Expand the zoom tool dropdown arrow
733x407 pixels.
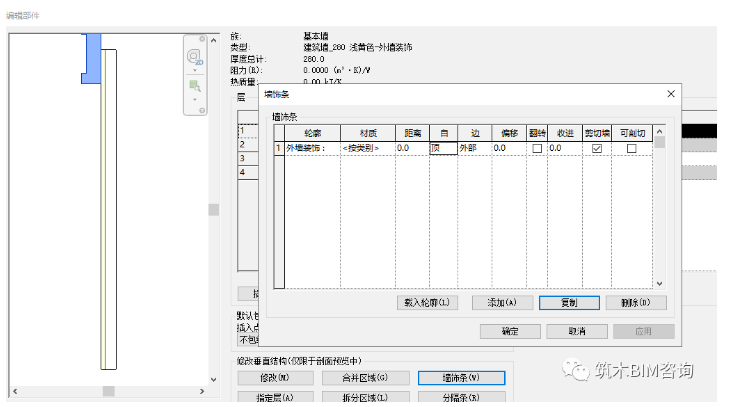195,99
